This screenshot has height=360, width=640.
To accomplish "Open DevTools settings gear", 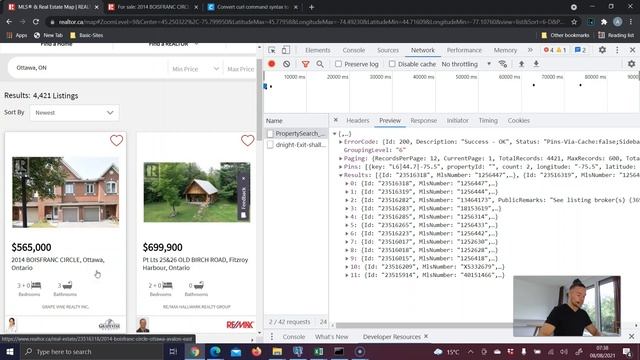I will coord(602,50).
